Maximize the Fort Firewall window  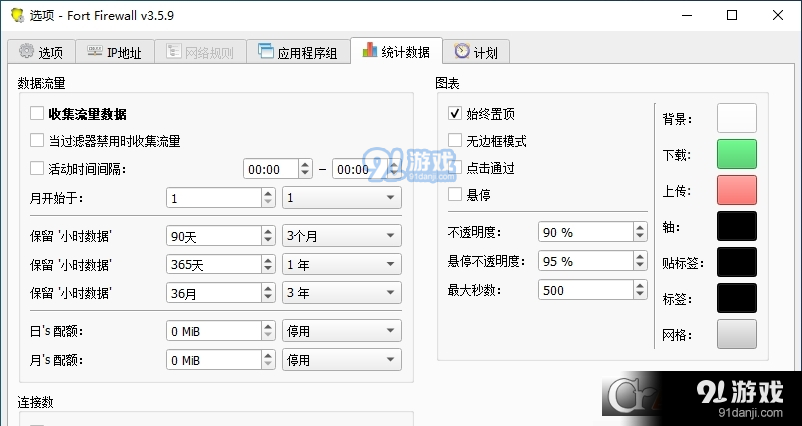pyautogui.click(x=732, y=15)
